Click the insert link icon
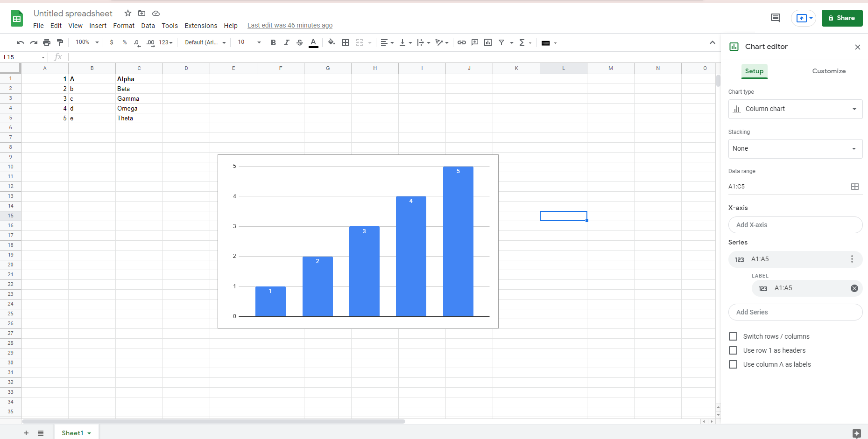Viewport: 868px width, 439px height. (x=461, y=42)
